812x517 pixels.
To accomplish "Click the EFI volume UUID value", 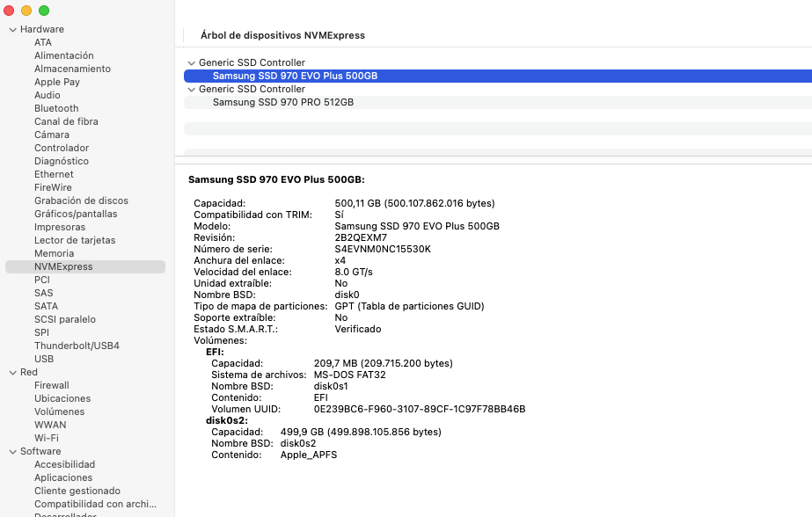I will click(420, 409).
